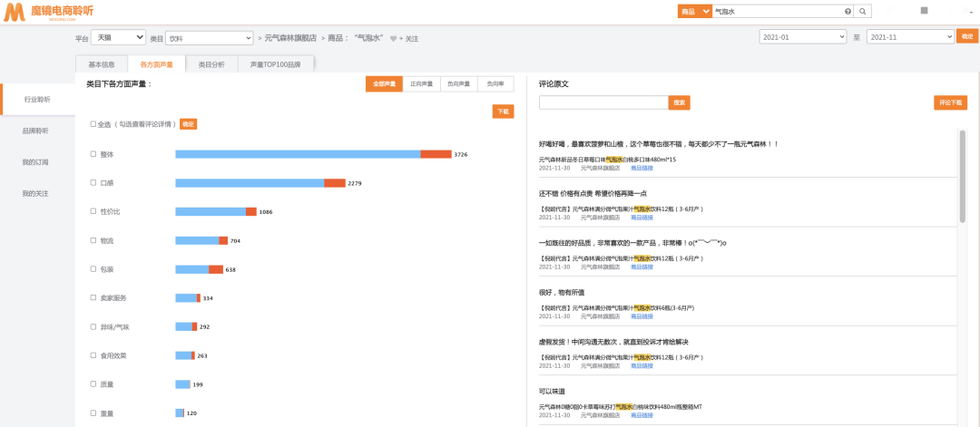This screenshot has height=427, width=980.
Task: Click the 元气森林旗舰店 breadcrumb link
Action: (290, 38)
